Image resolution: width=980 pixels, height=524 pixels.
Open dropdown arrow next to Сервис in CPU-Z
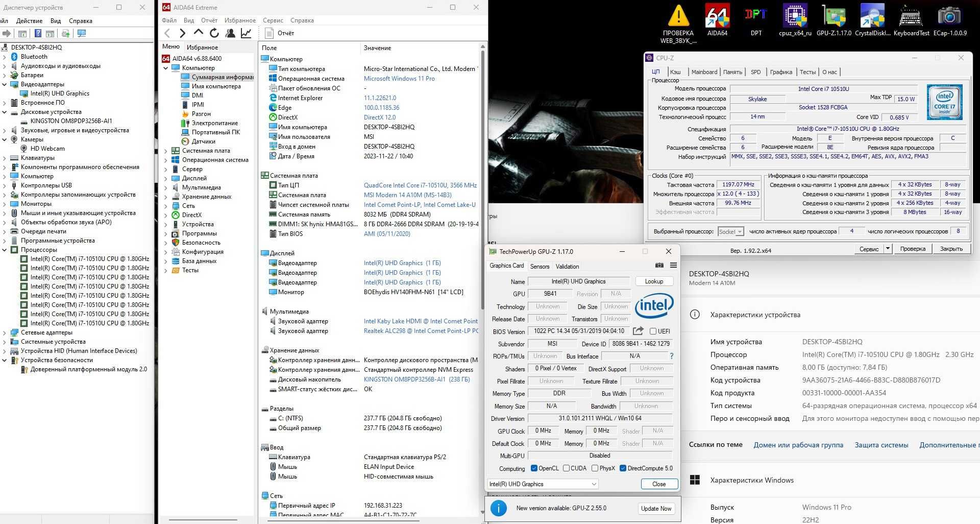[x=888, y=249]
